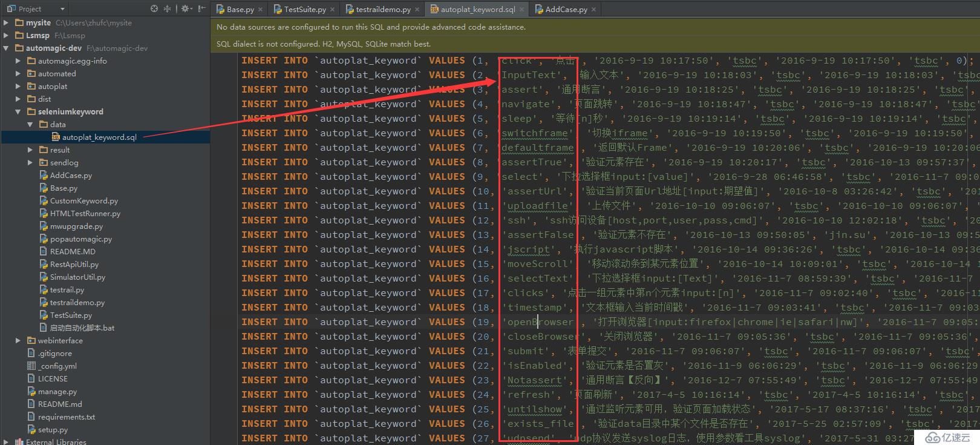
Task: Expand the sendlog folder
Action: pyautogui.click(x=30, y=162)
